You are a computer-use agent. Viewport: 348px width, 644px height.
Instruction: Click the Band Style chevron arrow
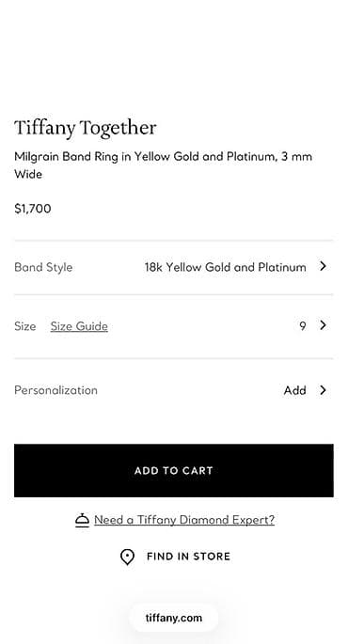click(324, 266)
